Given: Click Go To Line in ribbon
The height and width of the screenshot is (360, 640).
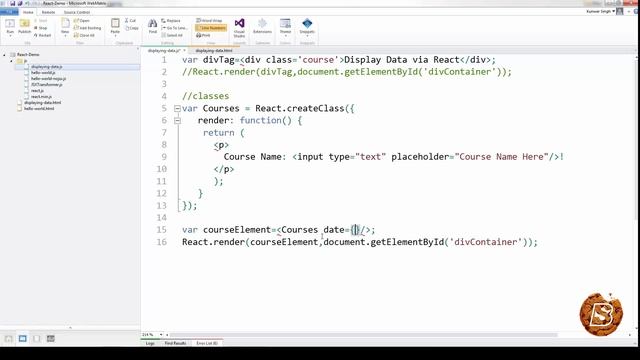Looking at the screenshot, I should coord(174,28).
